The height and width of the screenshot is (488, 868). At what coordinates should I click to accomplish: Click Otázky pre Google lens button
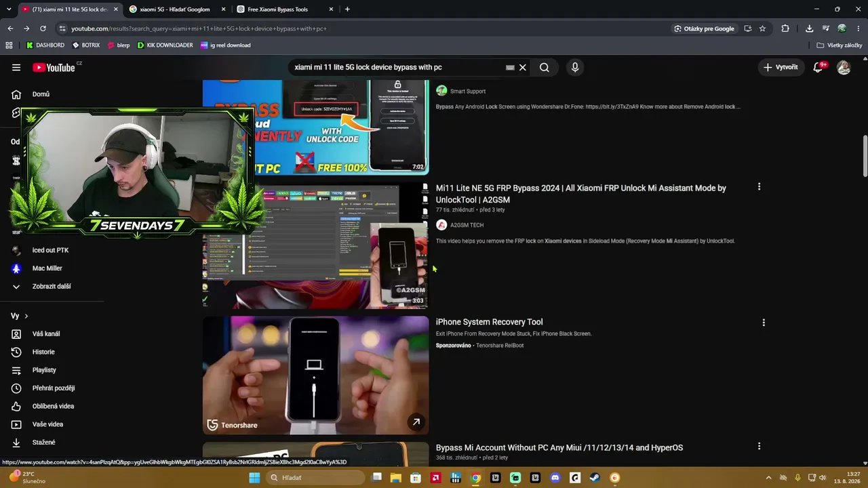(704, 28)
